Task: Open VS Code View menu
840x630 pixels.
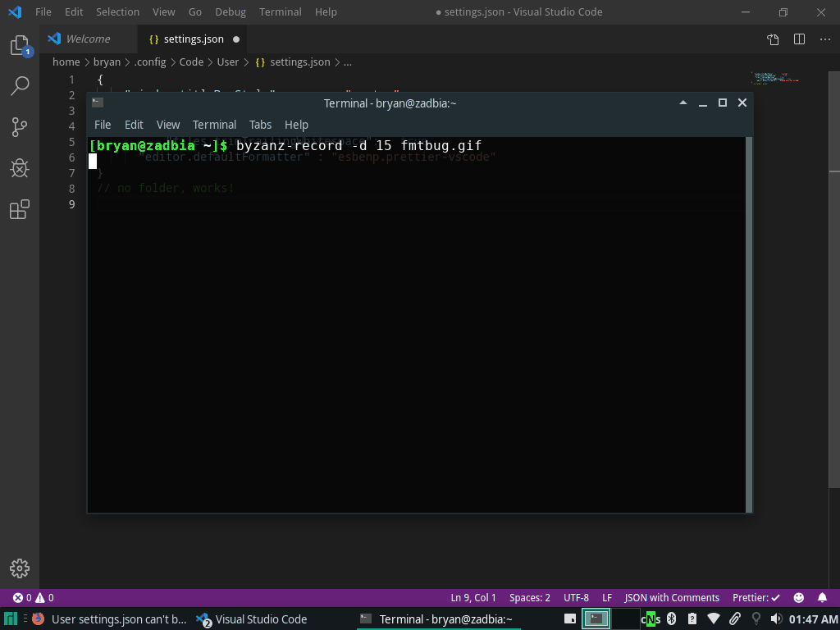Action: point(163,11)
